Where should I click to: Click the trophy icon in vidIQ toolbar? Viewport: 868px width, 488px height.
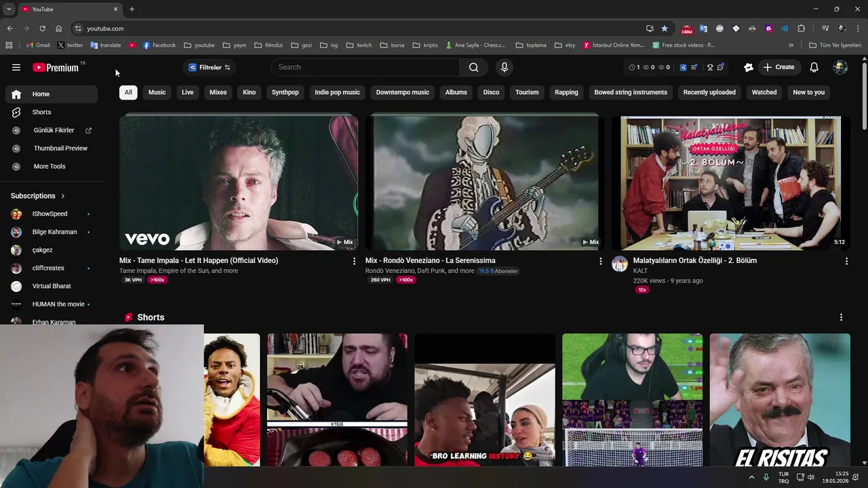click(710, 67)
